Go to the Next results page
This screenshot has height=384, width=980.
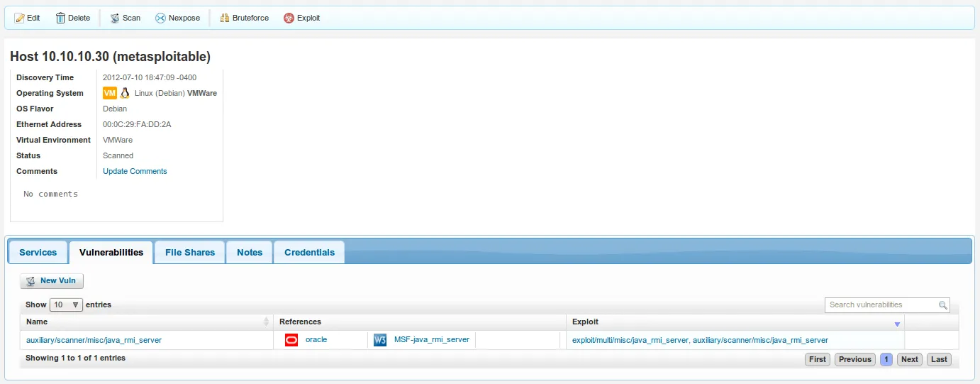click(x=909, y=359)
